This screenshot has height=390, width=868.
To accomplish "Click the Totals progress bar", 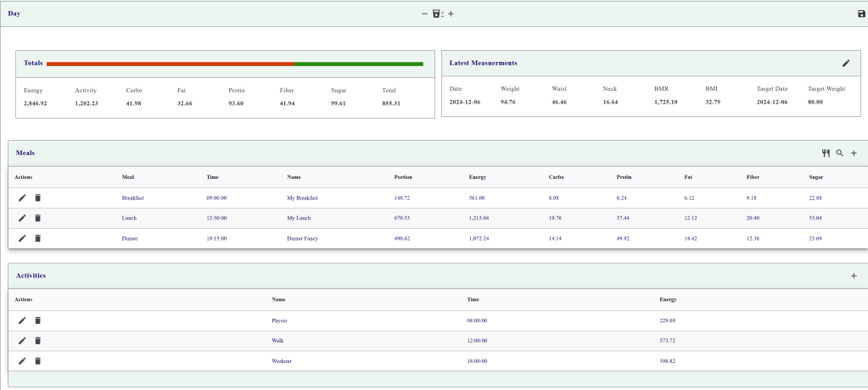I will point(235,64).
